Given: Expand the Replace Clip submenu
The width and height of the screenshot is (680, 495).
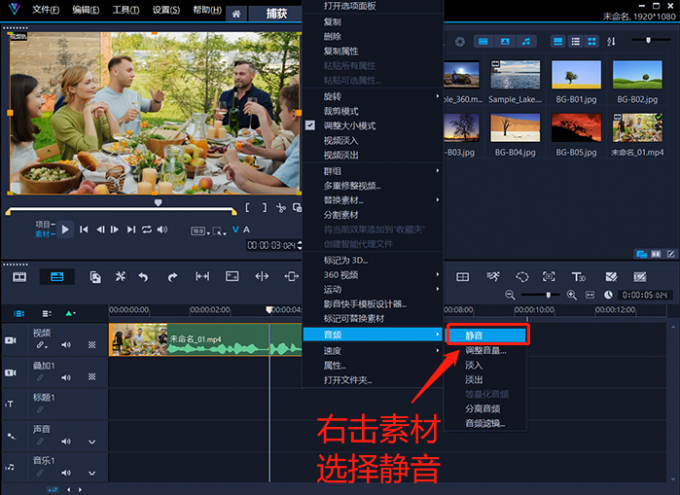Looking at the screenshot, I should [373, 200].
